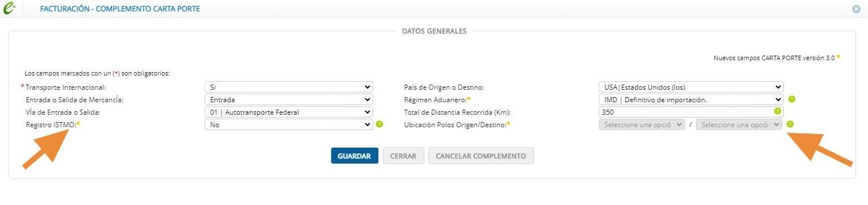Open help icon next to Registro ISTMO dropdown

click(379, 124)
